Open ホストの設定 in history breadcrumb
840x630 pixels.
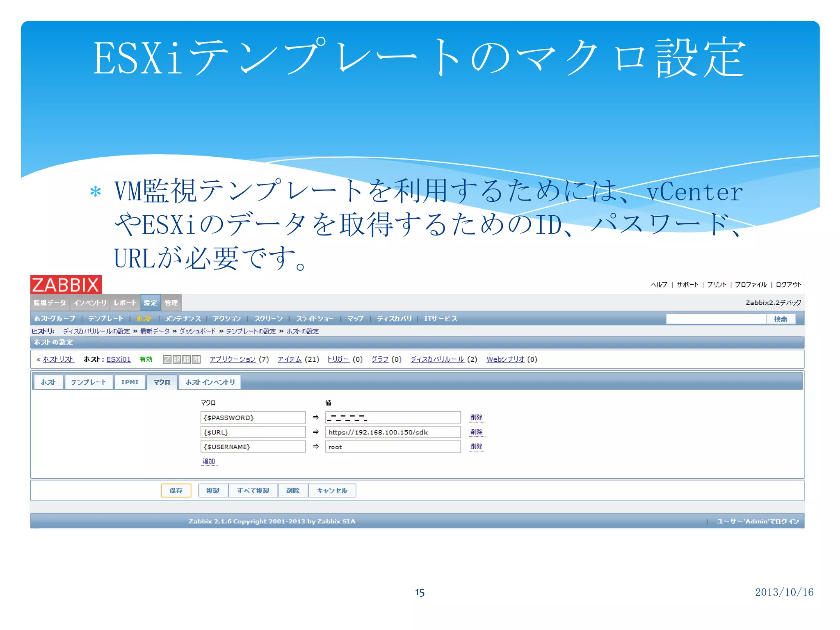[x=303, y=331]
